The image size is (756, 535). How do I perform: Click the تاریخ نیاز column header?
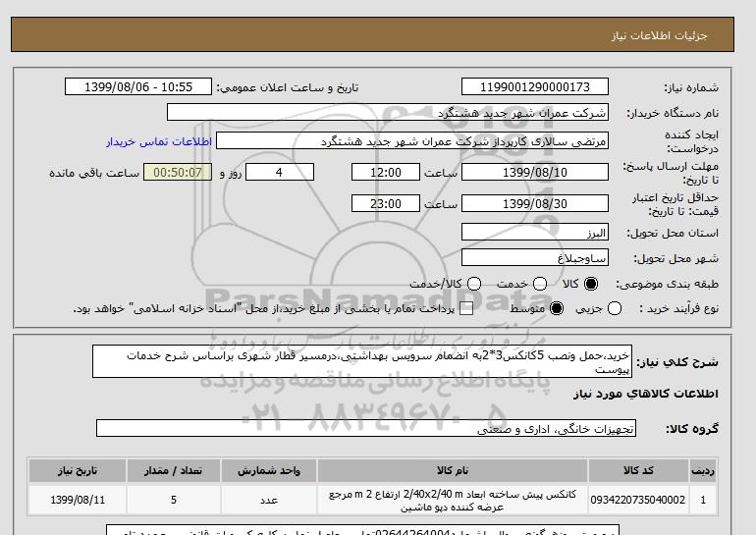click(78, 471)
